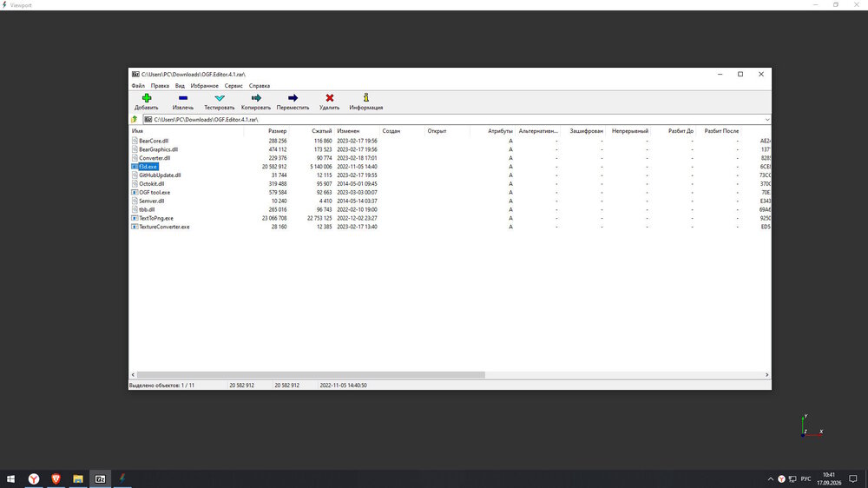
Task: Click the Извлечь (Extract) toolbar icon
Action: (x=182, y=98)
